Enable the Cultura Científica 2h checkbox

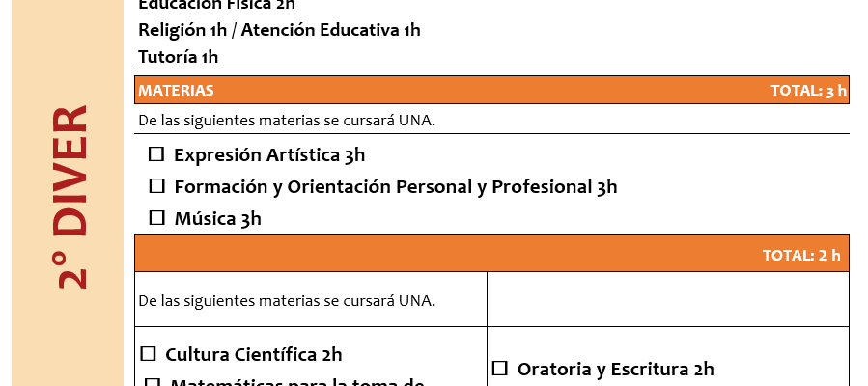coord(148,354)
